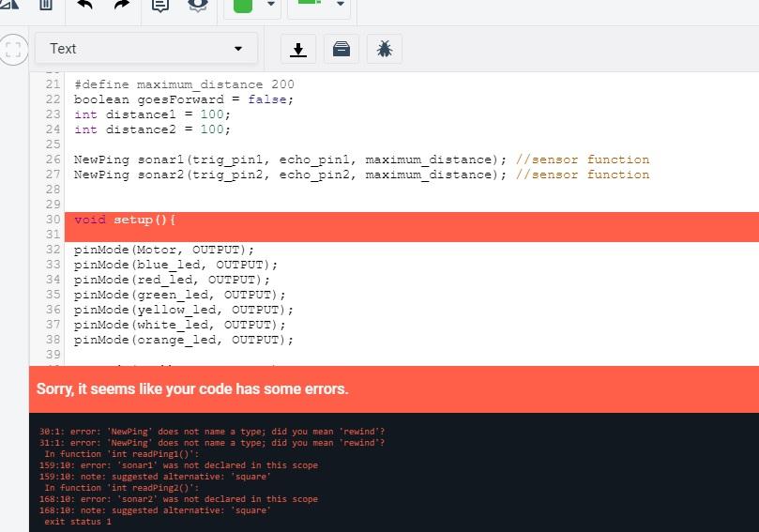Click the 'pinMode(white_led, OUTPUT);' line

pyautogui.click(x=179, y=325)
